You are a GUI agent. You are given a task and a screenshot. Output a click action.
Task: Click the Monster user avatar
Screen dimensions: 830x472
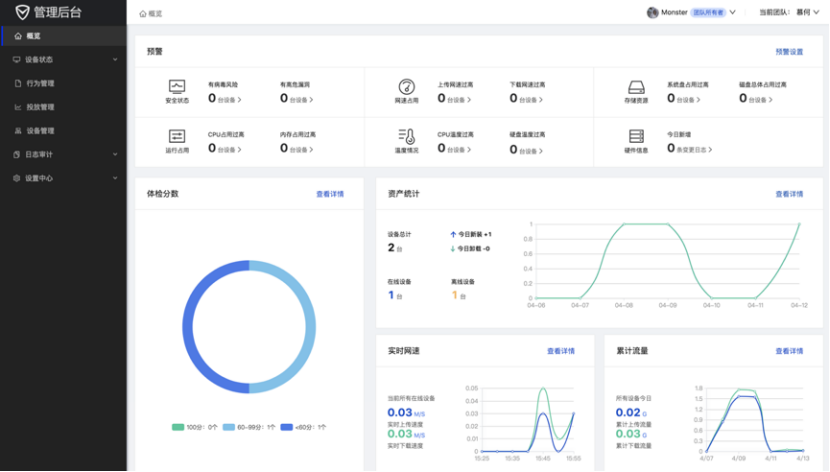coord(653,12)
